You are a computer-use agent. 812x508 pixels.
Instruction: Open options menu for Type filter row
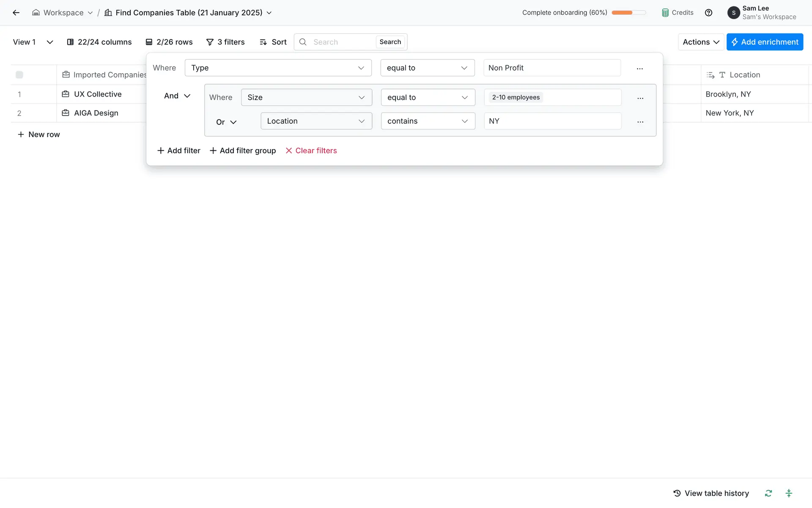639,68
